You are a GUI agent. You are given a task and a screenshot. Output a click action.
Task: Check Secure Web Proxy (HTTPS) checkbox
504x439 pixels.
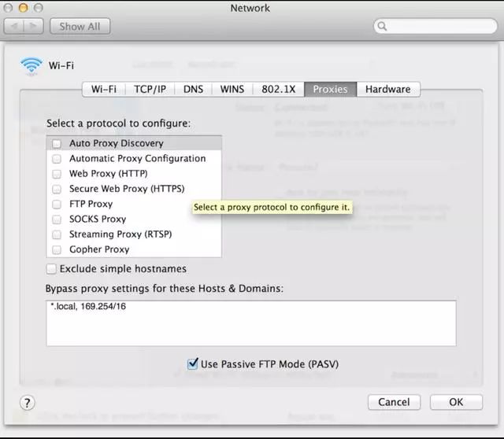pos(57,189)
